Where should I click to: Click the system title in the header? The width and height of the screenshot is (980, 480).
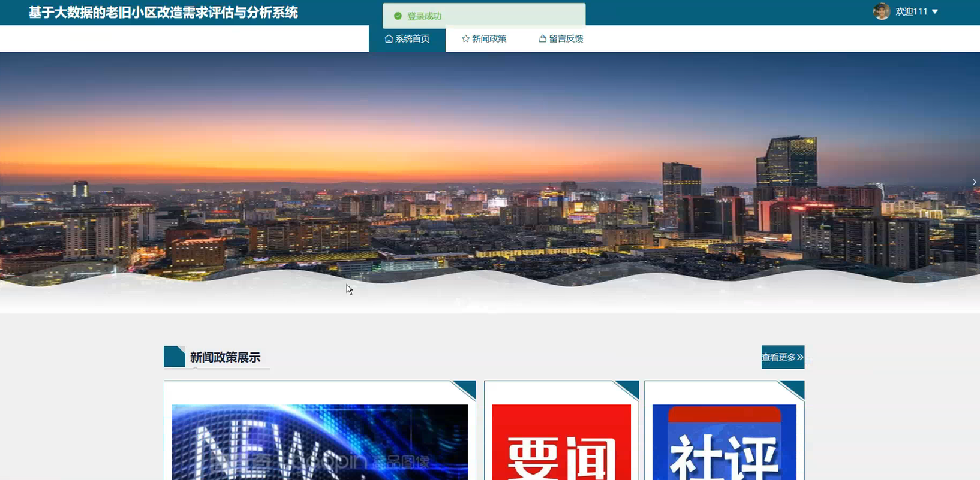click(x=163, y=13)
